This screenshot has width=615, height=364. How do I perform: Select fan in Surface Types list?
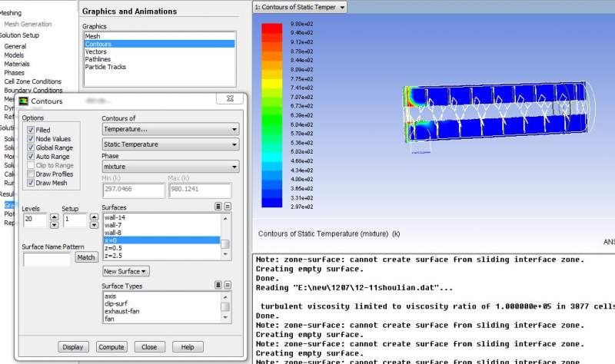(x=161, y=319)
